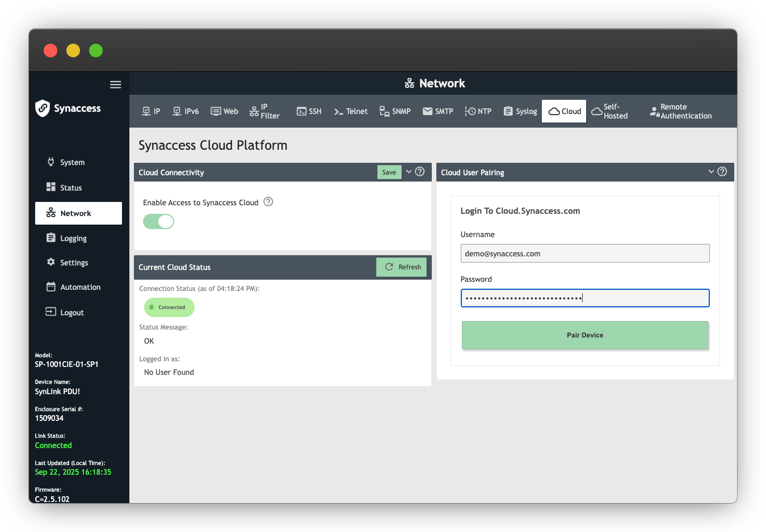Click the Username input field
This screenshot has width=766, height=532.
[585, 254]
